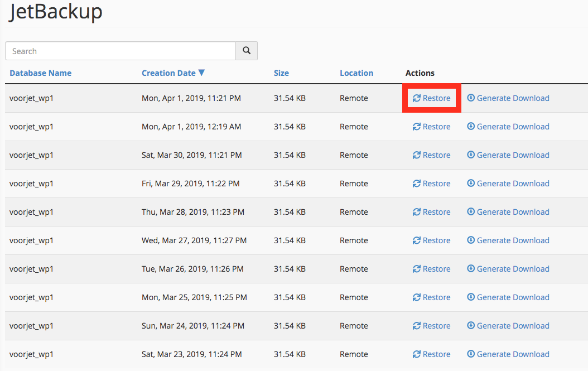588x371 pixels.
Task: Restore the Mar 24 11:24 PM backup
Action: click(432, 326)
